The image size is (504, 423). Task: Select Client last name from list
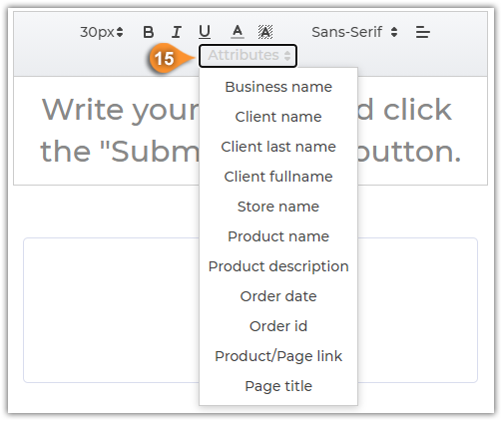click(x=278, y=147)
